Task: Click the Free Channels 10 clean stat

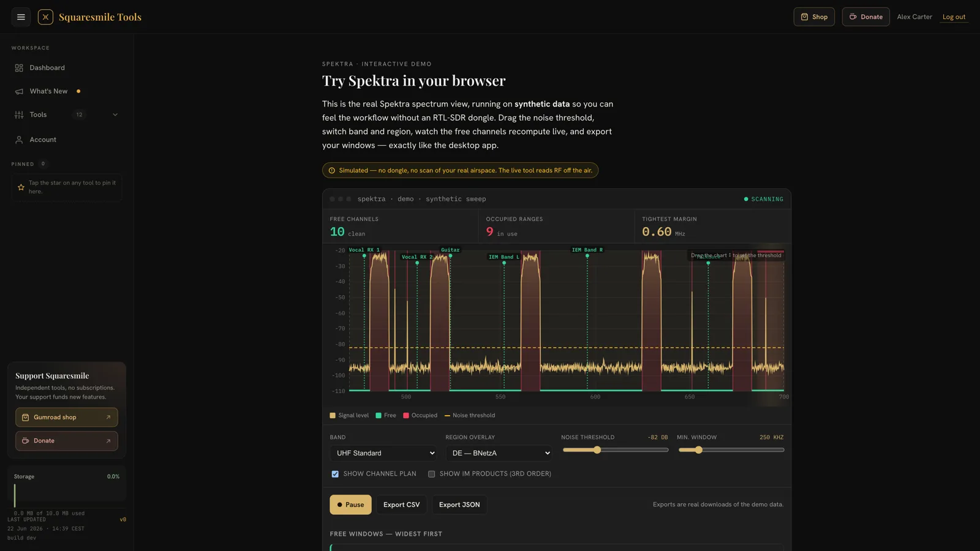Action: pos(400,226)
